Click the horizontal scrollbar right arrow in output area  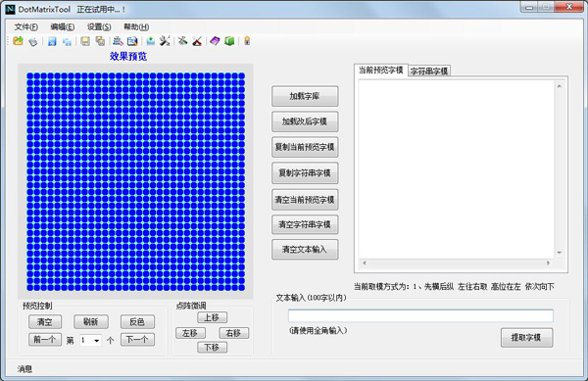(x=548, y=263)
